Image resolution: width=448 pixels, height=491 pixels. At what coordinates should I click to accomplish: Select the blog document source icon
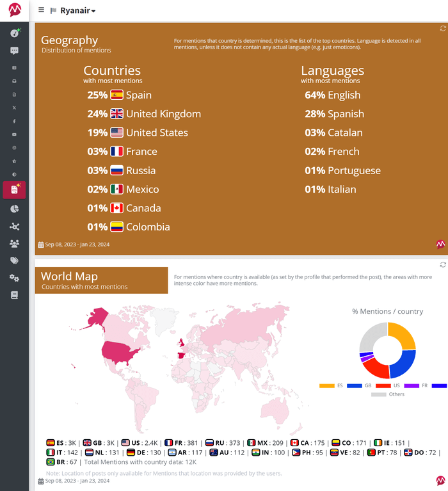[x=14, y=94]
